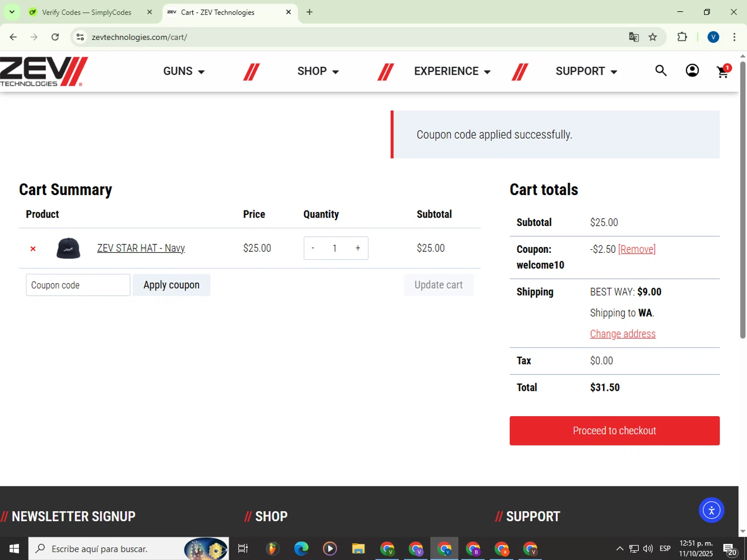Click the Change address link

pyautogui.click(x=622, y=334)
